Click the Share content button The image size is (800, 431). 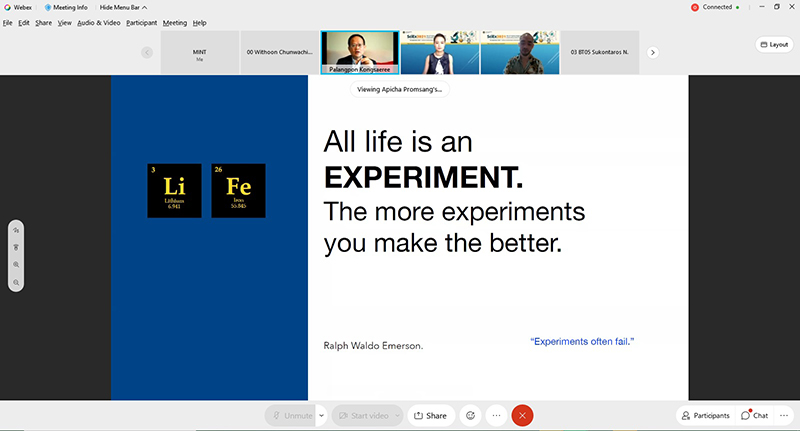tap(430, 415)
